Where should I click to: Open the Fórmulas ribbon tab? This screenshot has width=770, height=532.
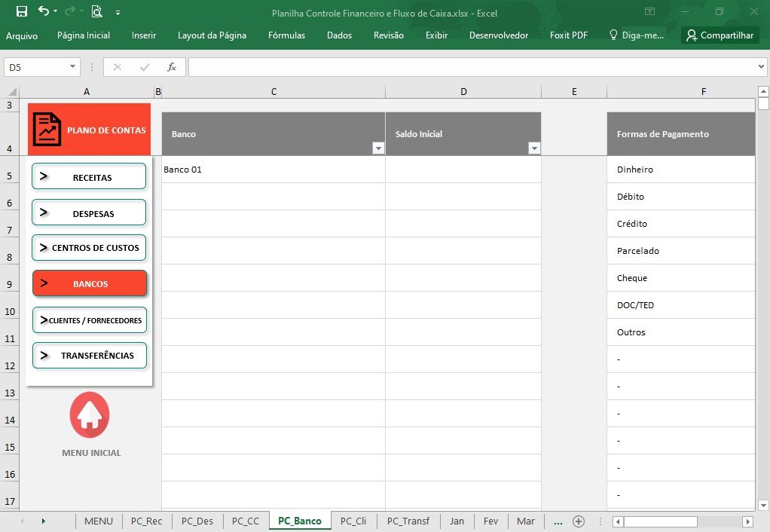(x=286, y=35)
